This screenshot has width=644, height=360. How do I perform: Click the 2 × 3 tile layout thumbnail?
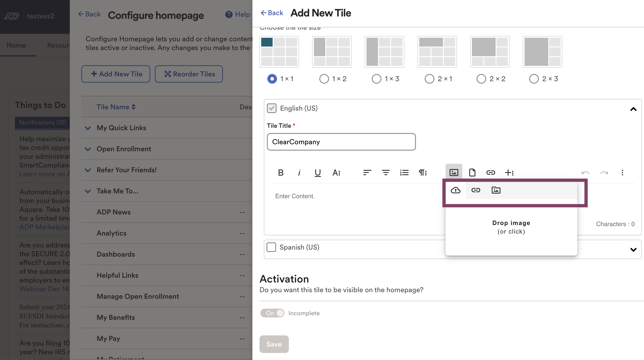coord(543,52)
